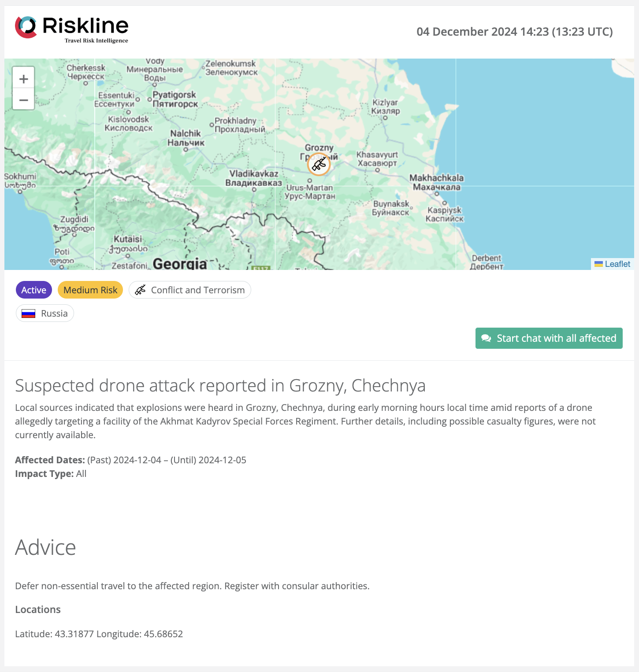
Task: Select the drone attack headline text
Action: pos(220,385)
